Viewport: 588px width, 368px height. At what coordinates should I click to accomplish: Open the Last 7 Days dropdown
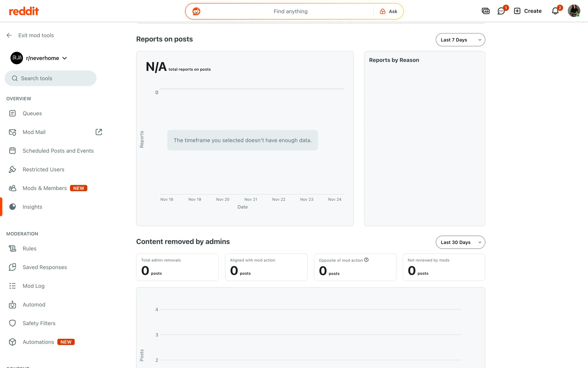click(460, 40)
